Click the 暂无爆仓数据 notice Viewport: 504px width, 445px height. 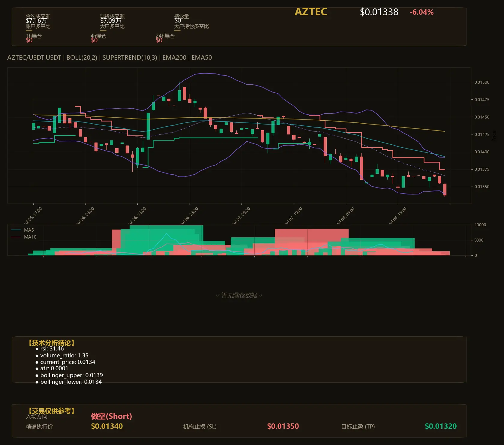click(x=239, y=295)
